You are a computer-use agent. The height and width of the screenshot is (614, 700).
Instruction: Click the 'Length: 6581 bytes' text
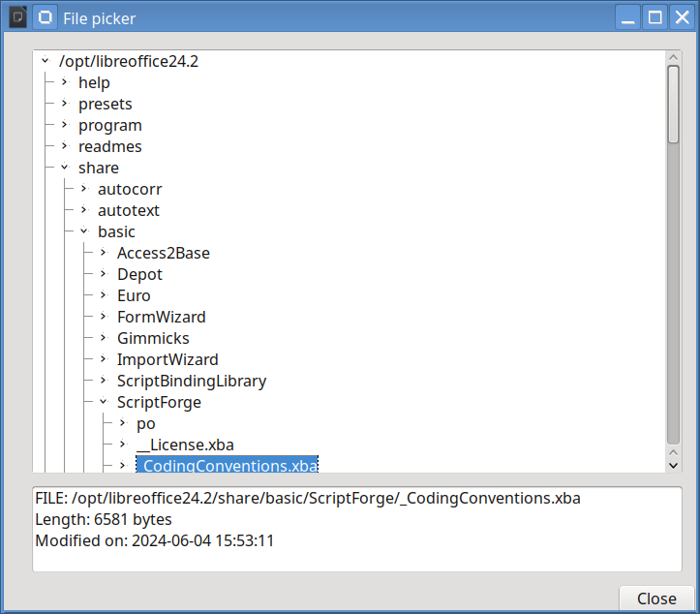click(x=104, y=519)
